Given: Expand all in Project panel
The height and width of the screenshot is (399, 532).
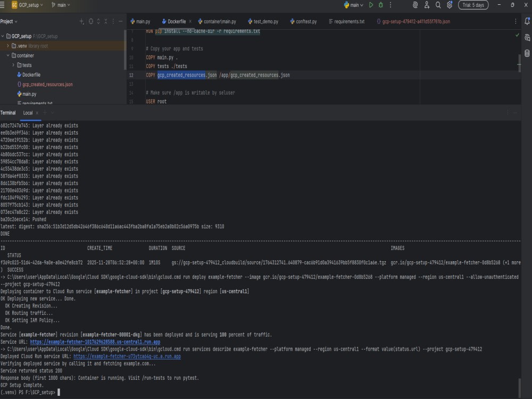Looking at the screenshot, I should pyautogui.click(x=98, y=21).
